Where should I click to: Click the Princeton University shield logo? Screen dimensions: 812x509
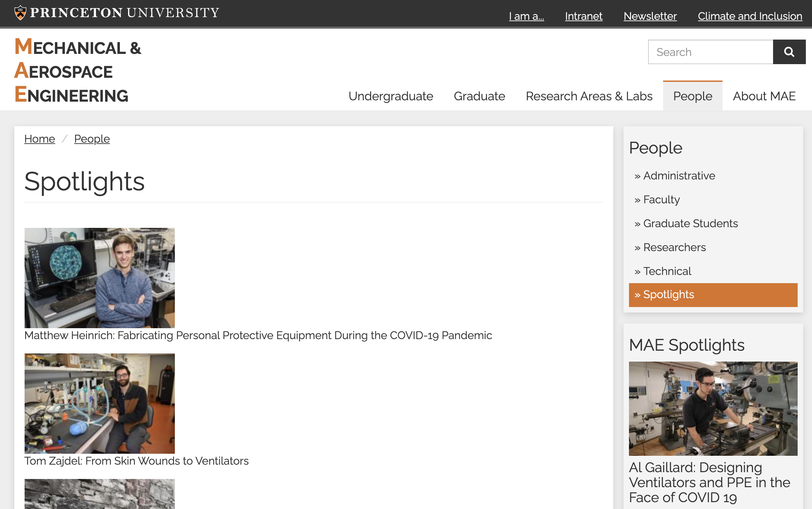click(x=20, y=13)
